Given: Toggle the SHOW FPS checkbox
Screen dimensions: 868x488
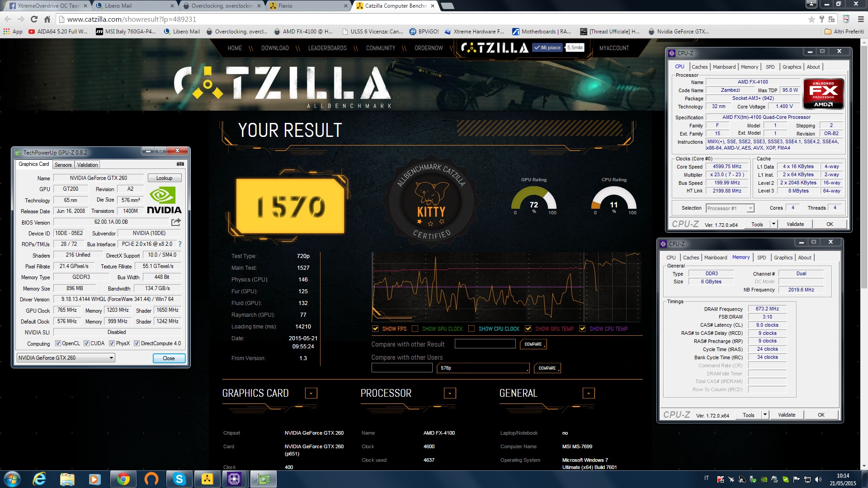Looking at the screenshot, I should [375, 328].
